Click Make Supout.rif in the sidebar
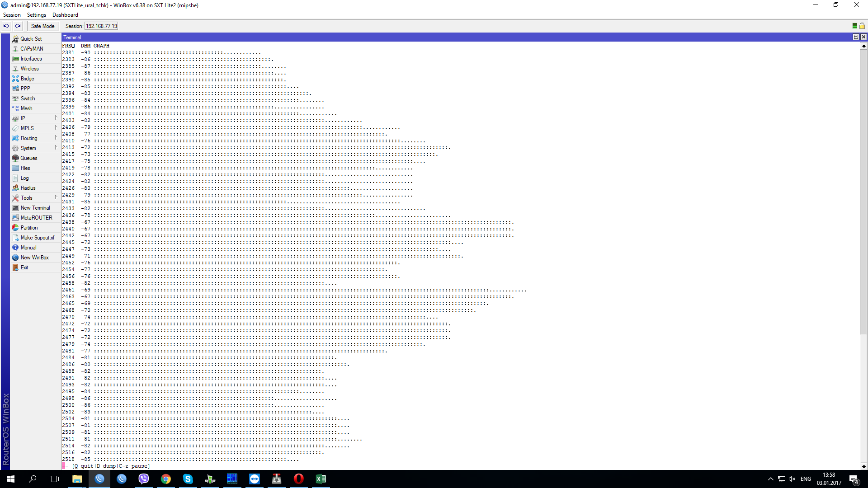This screenshot has width=868, height=488. tap(37, 238)
